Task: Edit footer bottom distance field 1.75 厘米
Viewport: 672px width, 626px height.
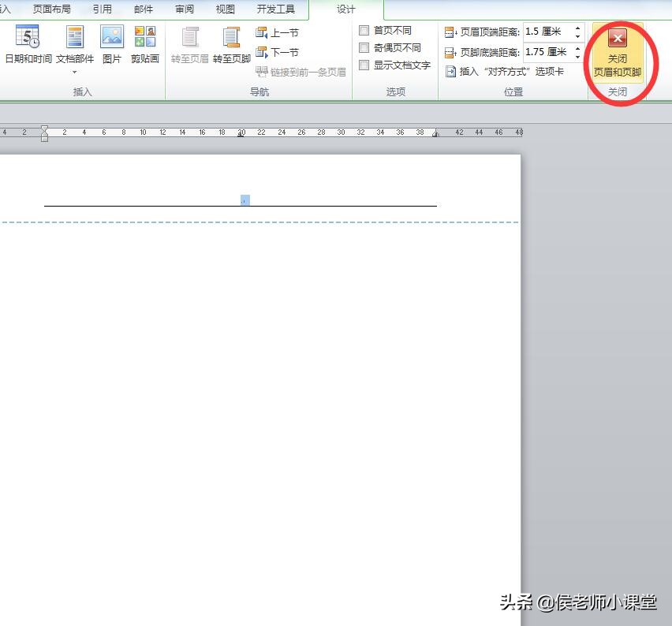Action: tap(547, 52)
